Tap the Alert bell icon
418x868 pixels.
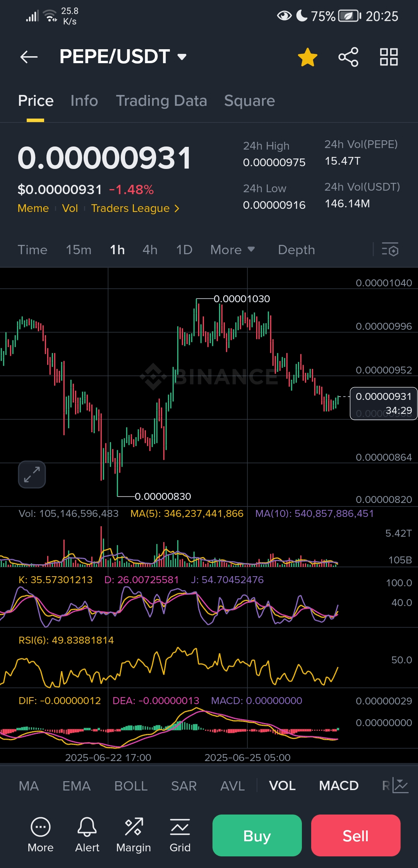(87, 835)
